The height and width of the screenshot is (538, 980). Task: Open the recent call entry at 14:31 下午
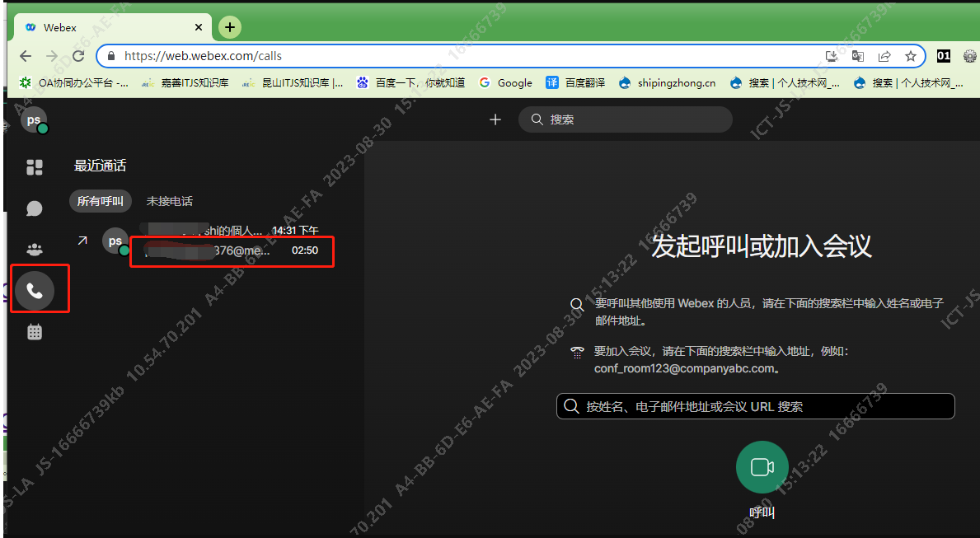(x=200, y=241)
